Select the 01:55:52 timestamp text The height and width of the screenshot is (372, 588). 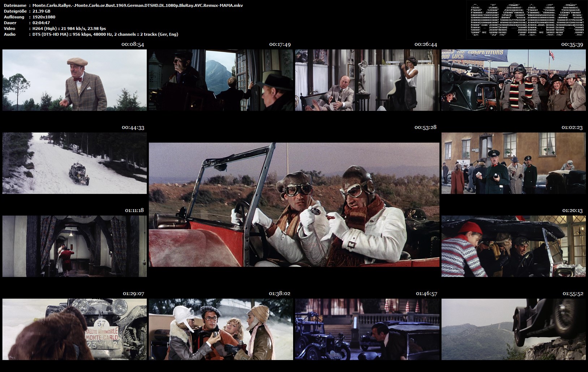(573, 294)
